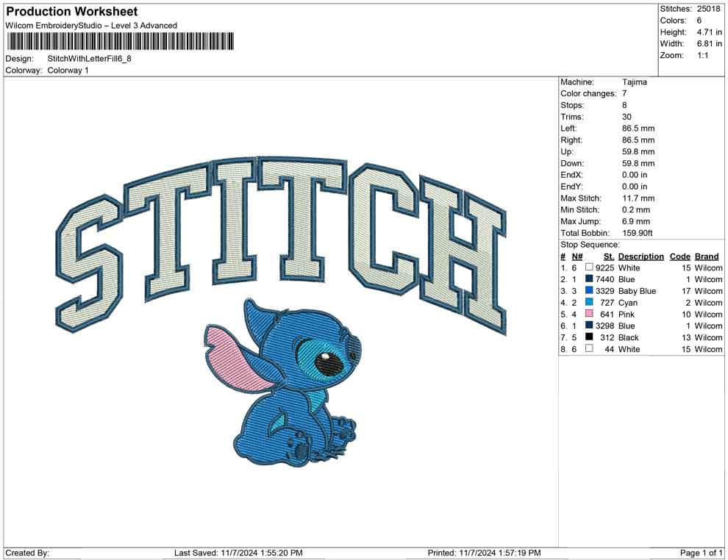Click the stitch count '25018'
The width and height of the screenshot is (728, 560).
coord(708,9)
